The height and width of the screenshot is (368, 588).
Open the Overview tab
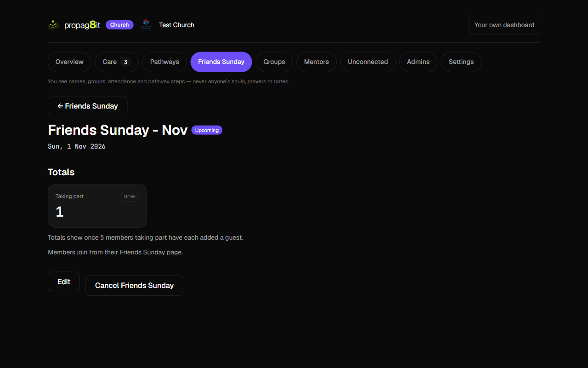[x=69, y=62]
